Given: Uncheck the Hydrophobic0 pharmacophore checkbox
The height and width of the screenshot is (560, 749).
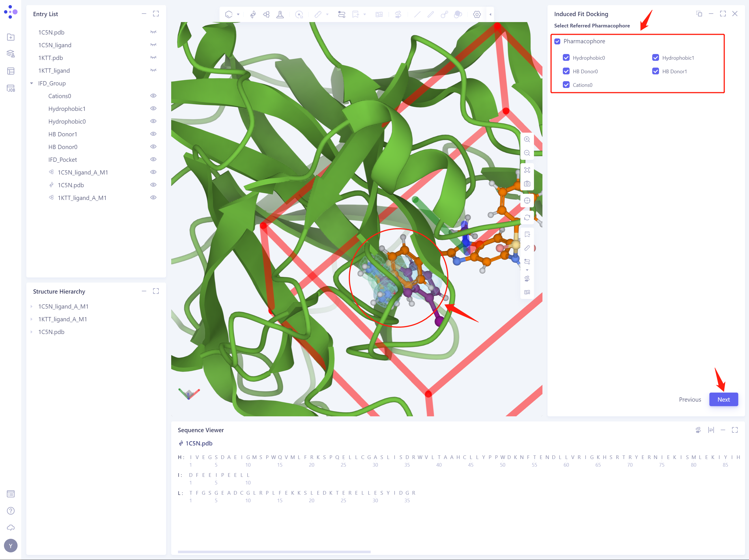Looking at the screenshot, I should coord(566,57).
